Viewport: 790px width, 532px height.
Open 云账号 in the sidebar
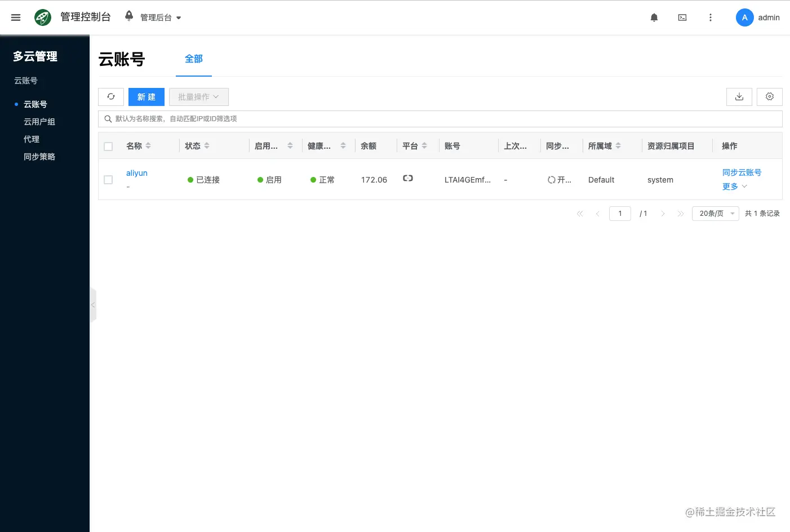(35, 104)
